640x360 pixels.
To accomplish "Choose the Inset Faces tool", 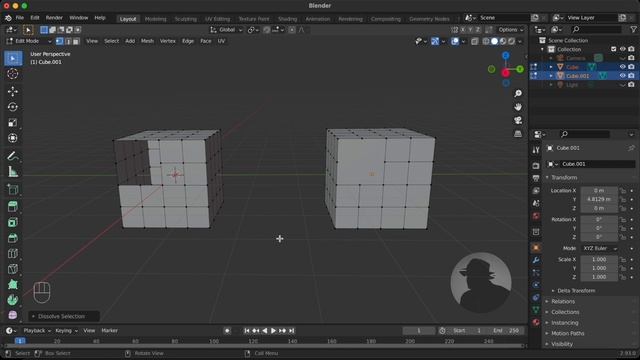I will 13,222.
